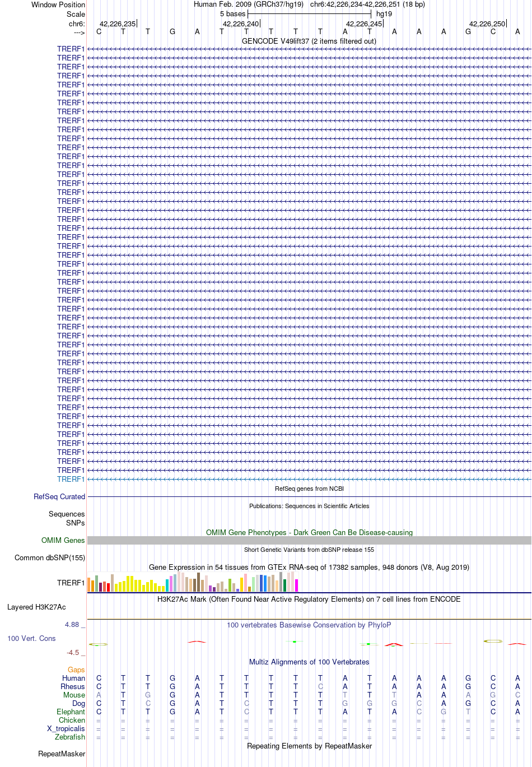Open the Common dbSNP(155) track label
532x767 pixels.
point(50,557)
